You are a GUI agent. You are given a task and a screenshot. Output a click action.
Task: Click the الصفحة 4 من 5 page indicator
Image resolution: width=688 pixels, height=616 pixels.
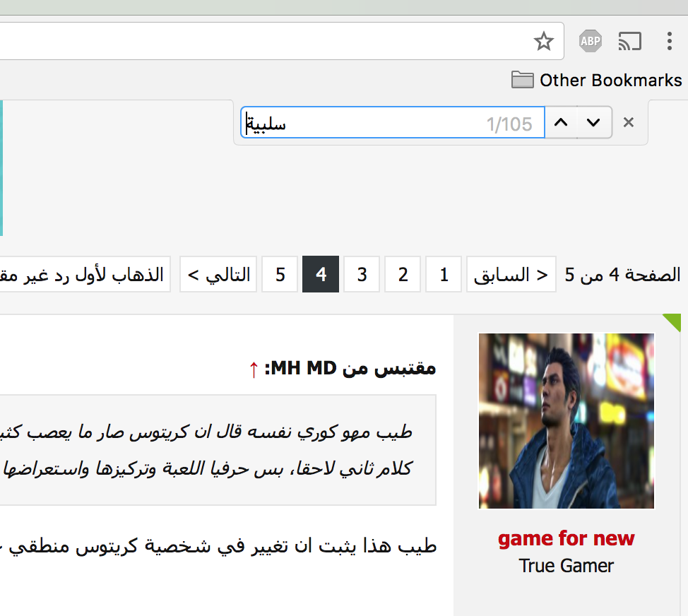tap(622, 275)
